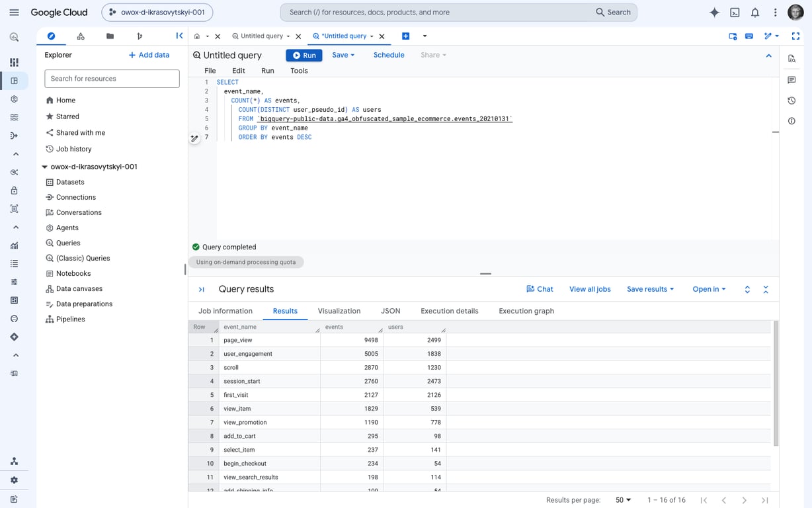
Task: Open Shared with me
Action: pos(75,133)
